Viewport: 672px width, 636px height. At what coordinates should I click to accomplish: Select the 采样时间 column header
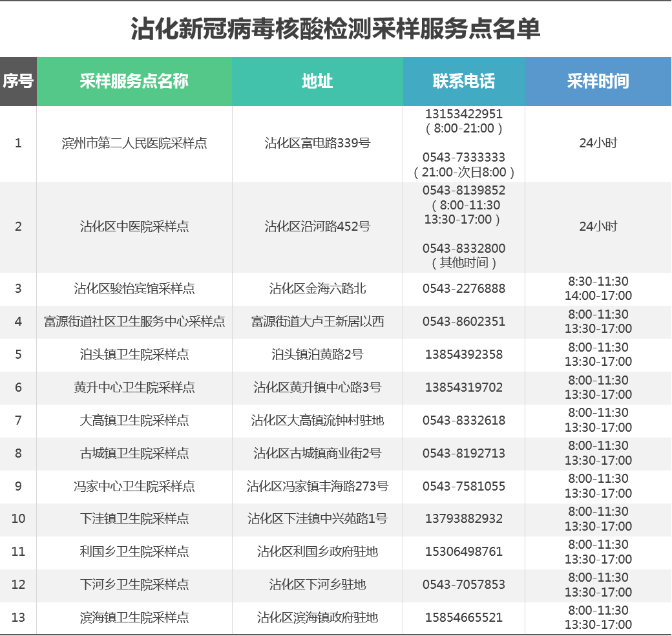[x=598, y=81]
